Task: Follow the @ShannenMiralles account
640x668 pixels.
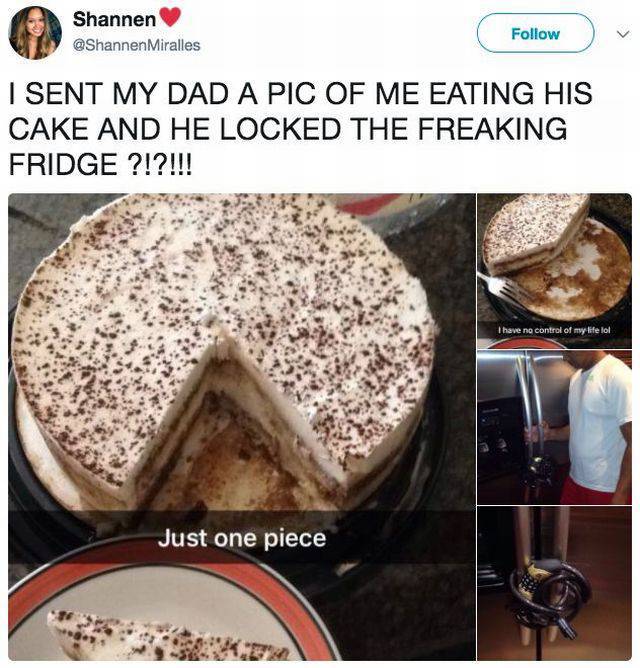Action: pos(535,33)
